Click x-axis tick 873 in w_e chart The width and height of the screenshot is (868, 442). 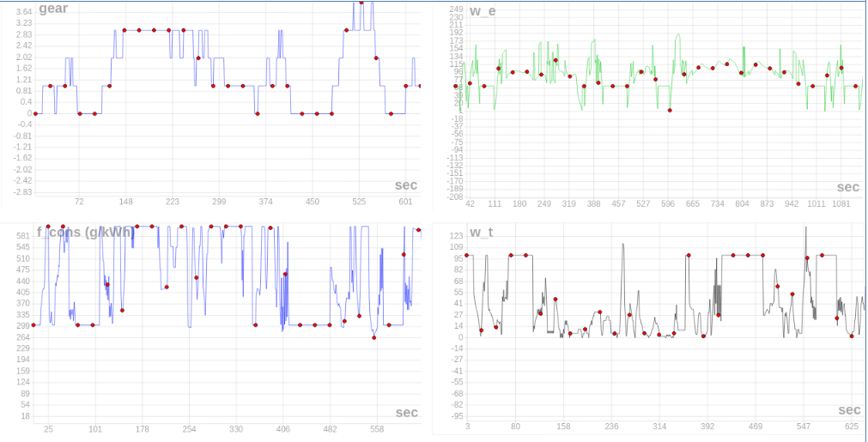[x=767, y=203]
